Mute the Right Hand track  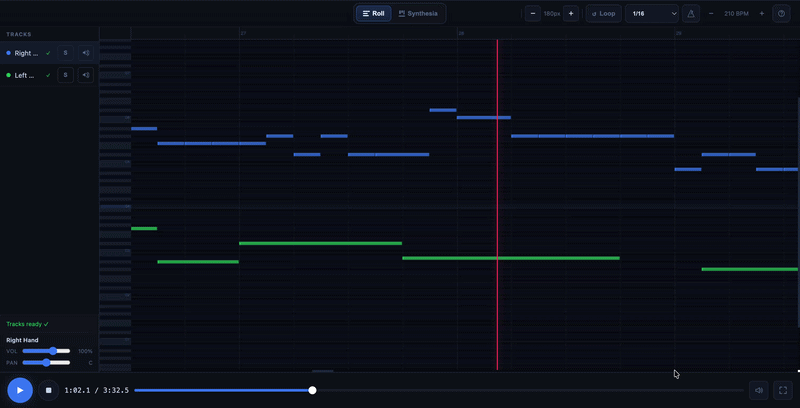(86, 53)
